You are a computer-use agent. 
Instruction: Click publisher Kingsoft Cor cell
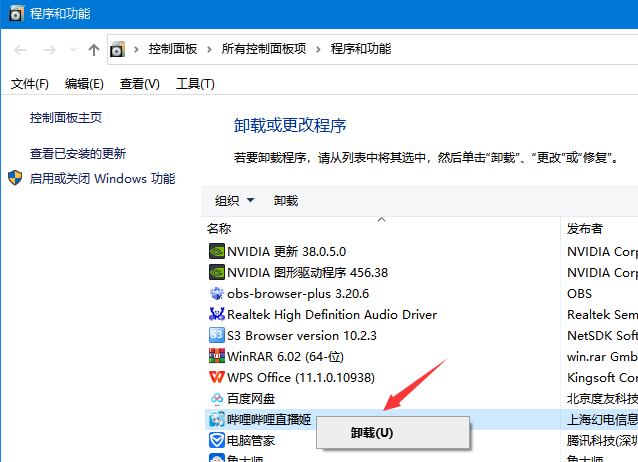(602, 378)
